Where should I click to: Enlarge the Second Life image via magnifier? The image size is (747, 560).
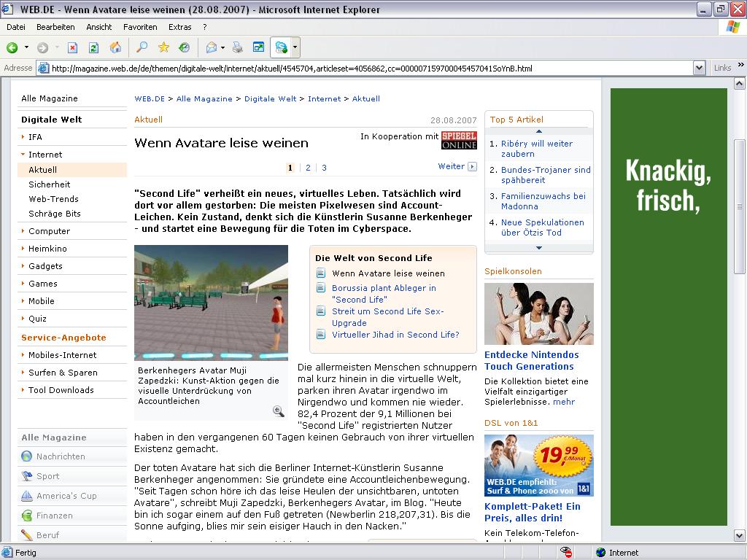pyautogui.click(x=278, y=411)
